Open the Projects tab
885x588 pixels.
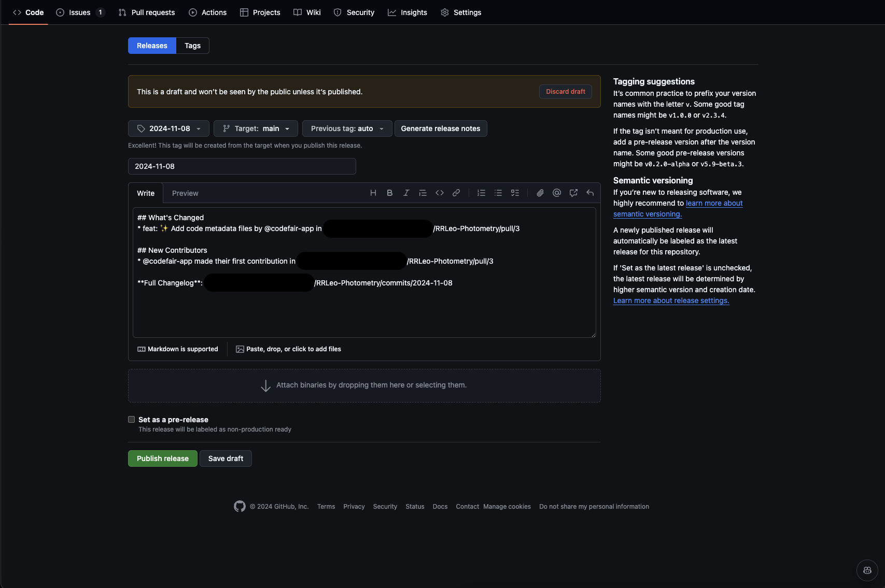pos(260,12)
